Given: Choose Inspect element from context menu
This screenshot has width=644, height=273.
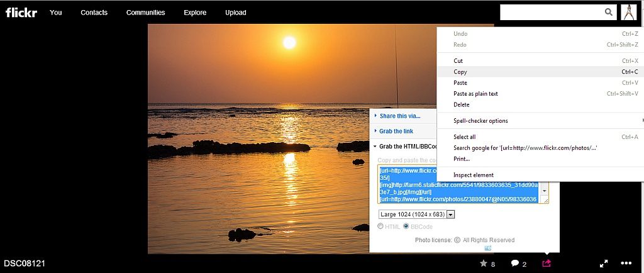Looking at the screenshot, I should click(x=474, y=175).
